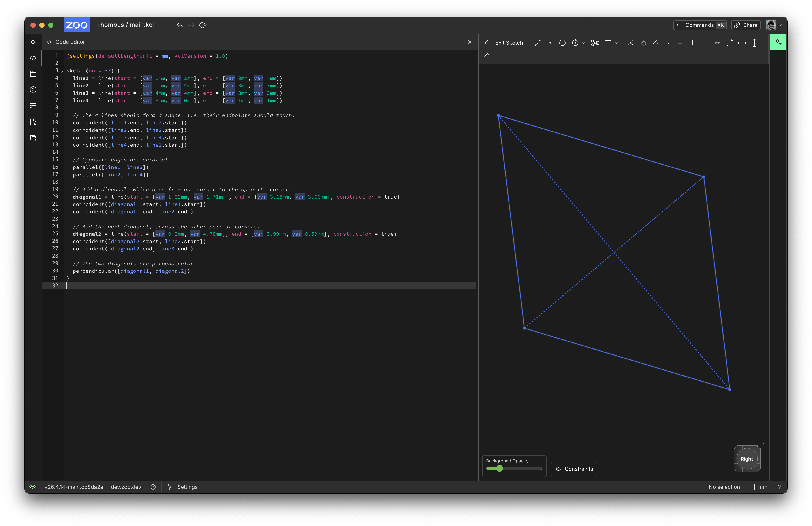The image size is (812, 526).
Task: Click the ZOO logo home button
Action: pos(77,25)
